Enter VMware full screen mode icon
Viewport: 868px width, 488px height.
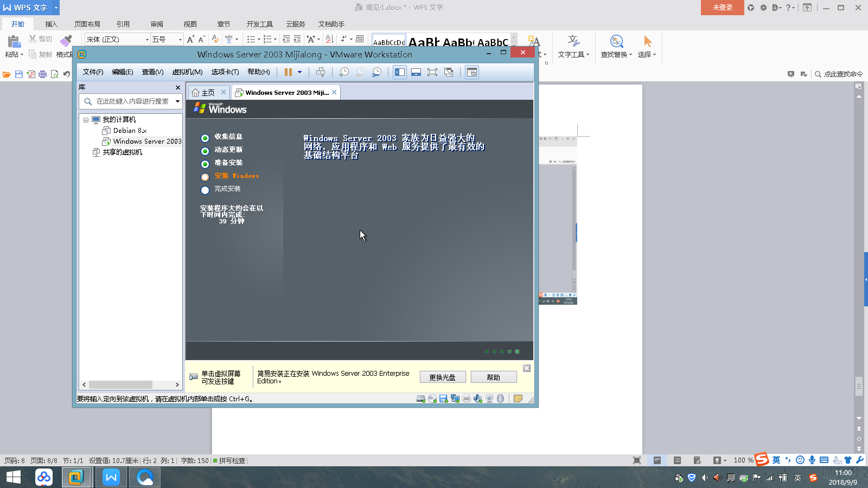(x=432, y=72)
